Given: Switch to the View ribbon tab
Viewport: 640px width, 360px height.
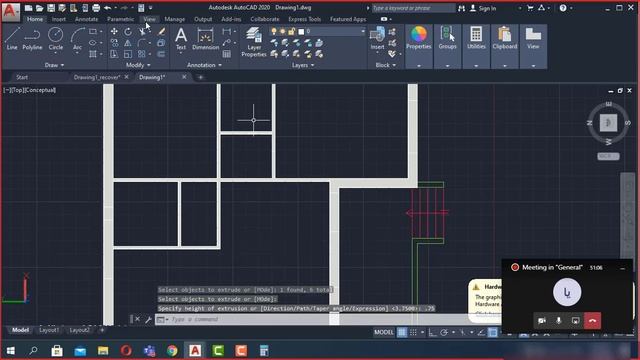Looking at the screenshot, I should pos(149,19).
